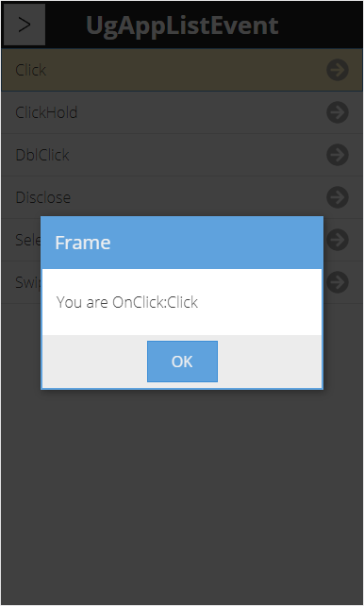This screenshot has width=364, height=606.
Task: Click the OK button in the Frame dialog
Action: 182,362
